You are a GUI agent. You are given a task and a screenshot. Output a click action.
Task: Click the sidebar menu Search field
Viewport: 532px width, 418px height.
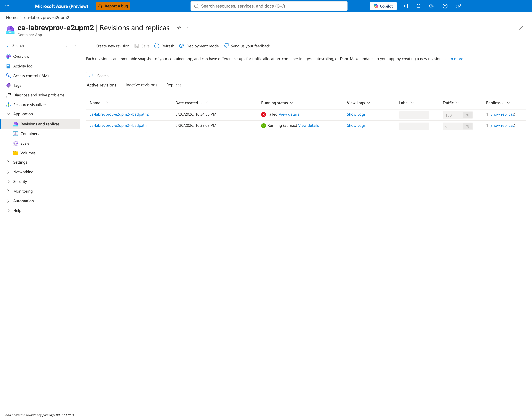click(33, 46)
